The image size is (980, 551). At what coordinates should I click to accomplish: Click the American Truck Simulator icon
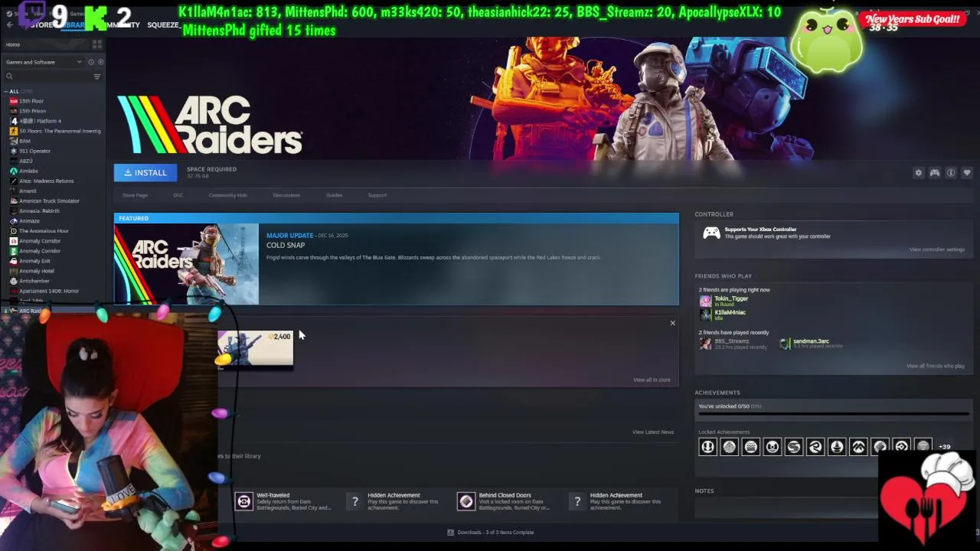13,201
